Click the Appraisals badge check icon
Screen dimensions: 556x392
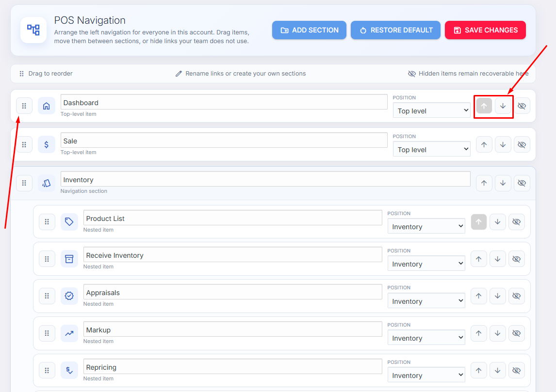point(69,296)
